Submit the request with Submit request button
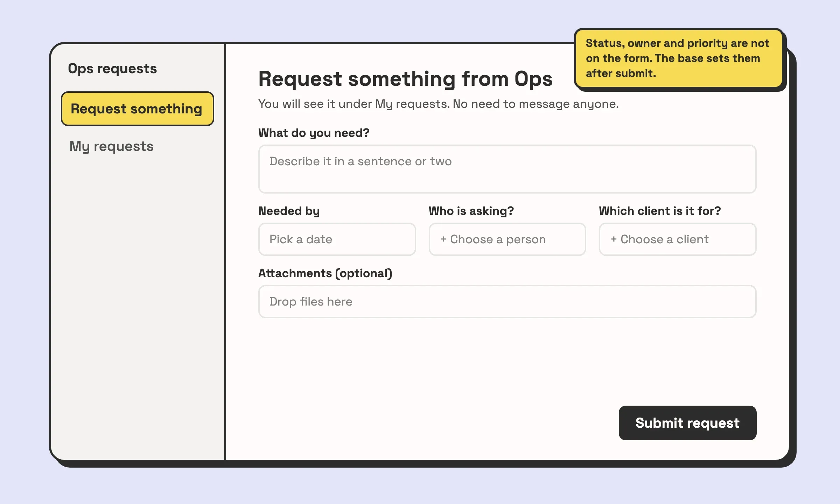 [x=687, y=423]
